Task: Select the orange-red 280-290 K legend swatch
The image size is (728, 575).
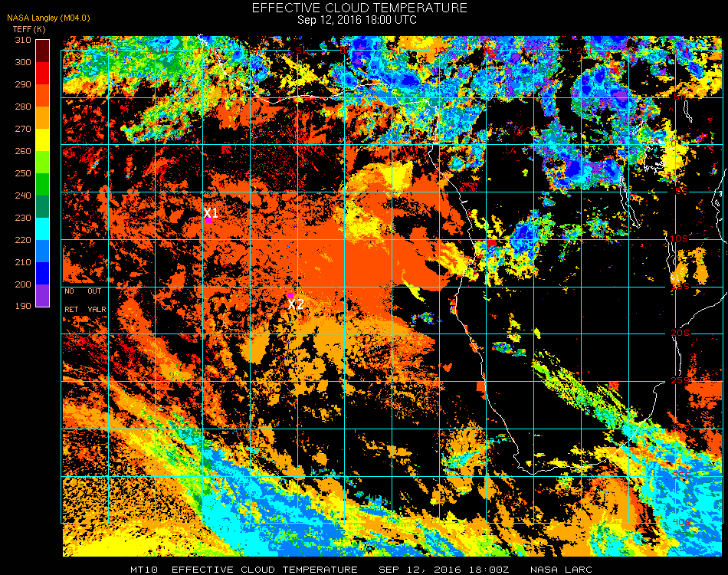Action: (42, 96)
